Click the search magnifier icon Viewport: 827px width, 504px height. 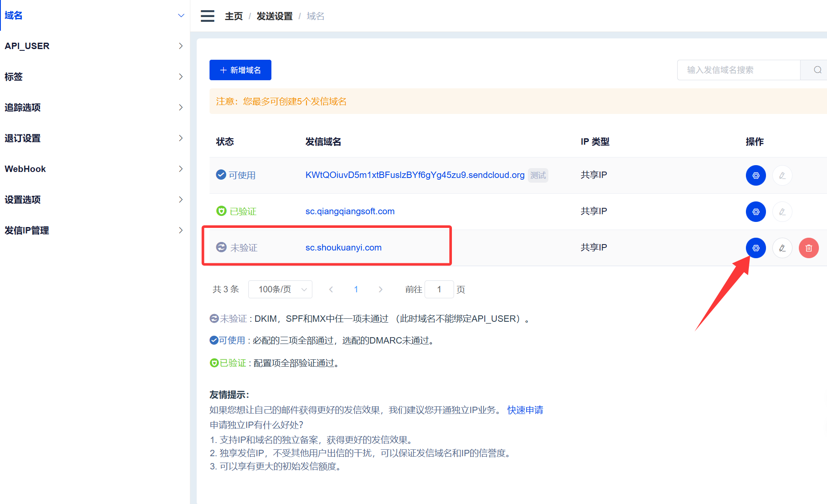coord(817,70)
